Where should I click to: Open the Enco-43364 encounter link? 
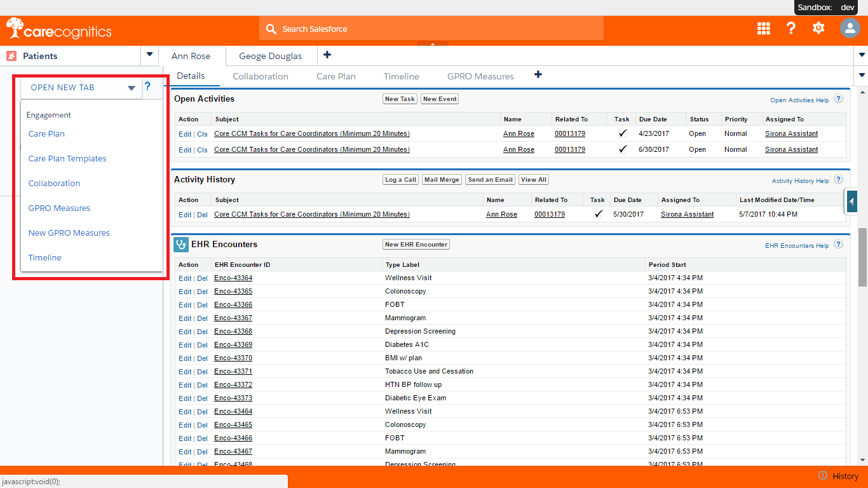click(233, 278)
